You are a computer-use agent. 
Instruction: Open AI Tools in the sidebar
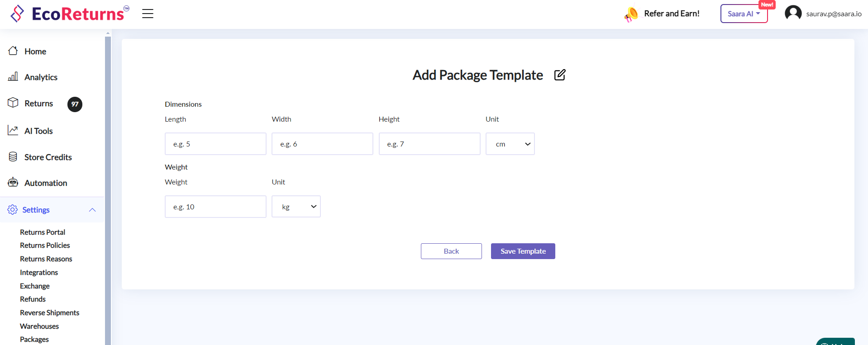tap(38, 131)
